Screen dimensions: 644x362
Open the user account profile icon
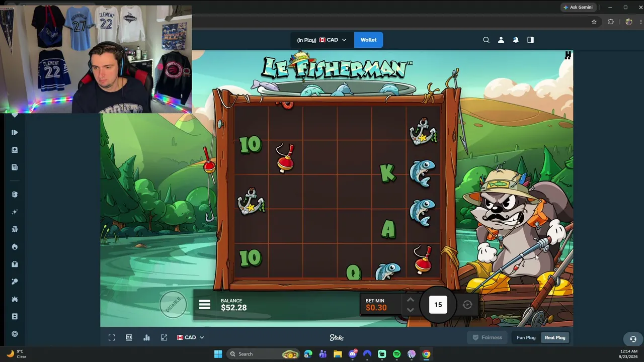tap(501, 40)
